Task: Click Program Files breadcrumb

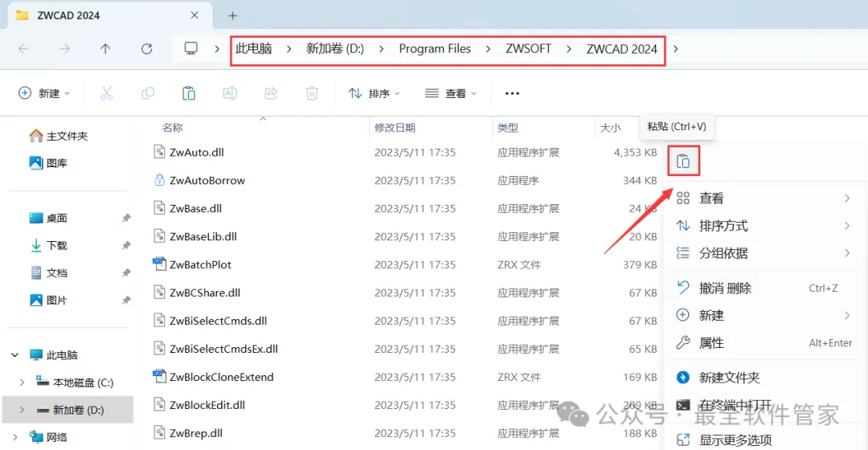Action: click(435, 49)
